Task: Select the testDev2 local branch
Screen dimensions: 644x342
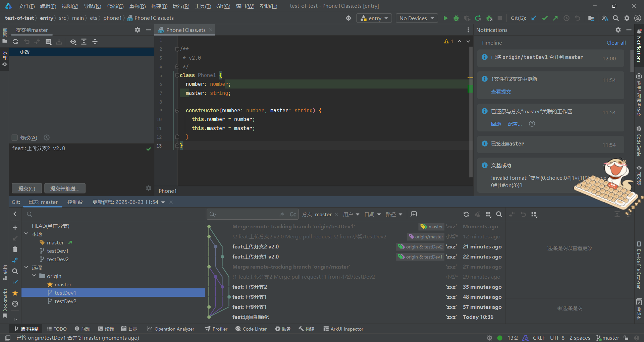Action: tap(58, 259)
